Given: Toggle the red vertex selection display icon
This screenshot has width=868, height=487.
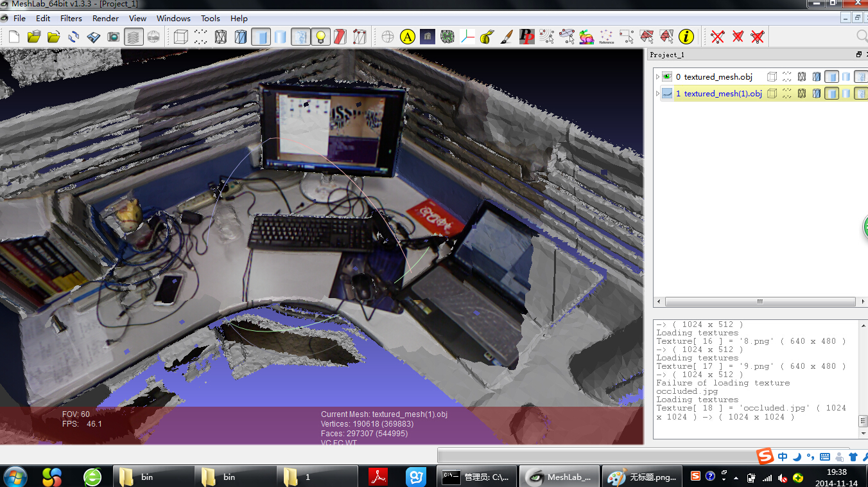Looking at the screenshot, I should click(360, 37).
